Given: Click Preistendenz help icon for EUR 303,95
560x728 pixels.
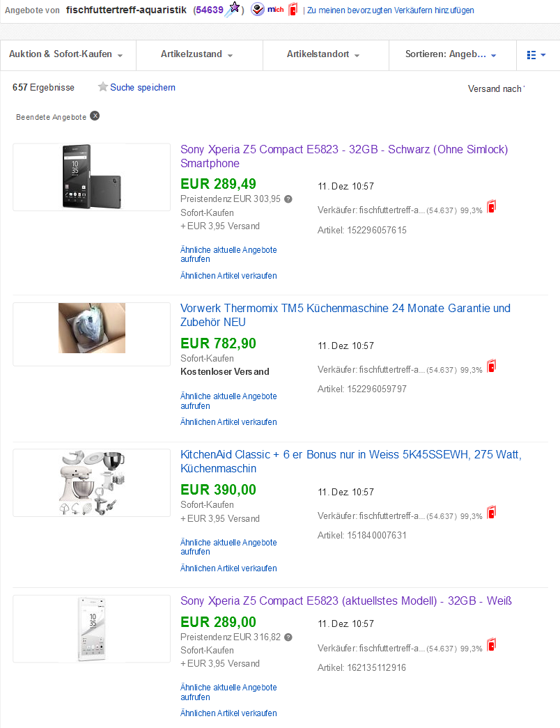Looking at the screenshot, I should point(288,199).
